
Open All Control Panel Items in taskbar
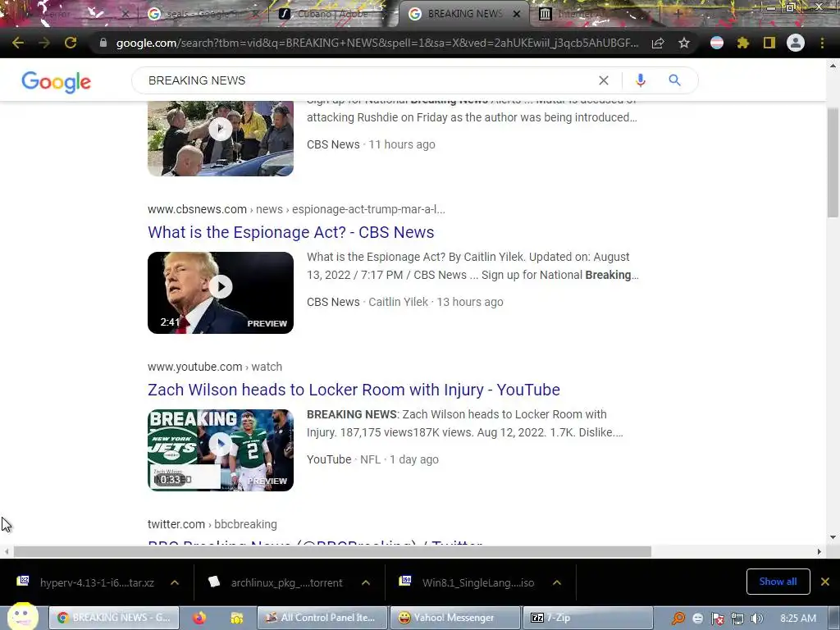tap(322, 618)
